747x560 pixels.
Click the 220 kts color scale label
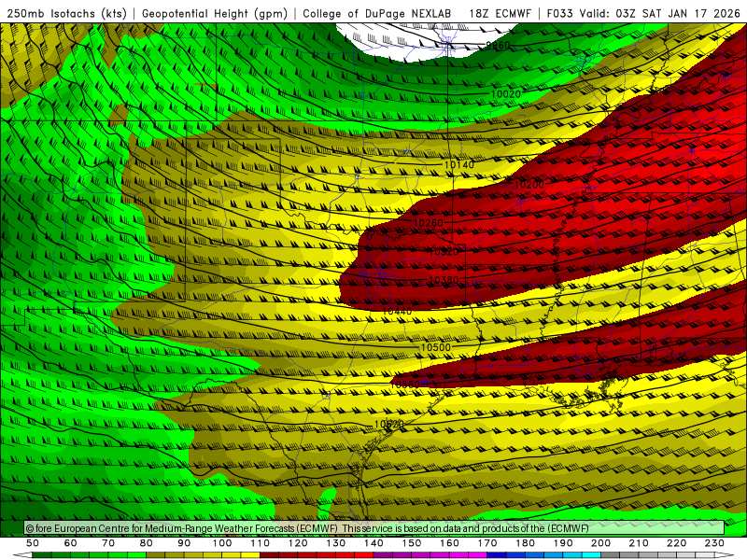[676, 543]
